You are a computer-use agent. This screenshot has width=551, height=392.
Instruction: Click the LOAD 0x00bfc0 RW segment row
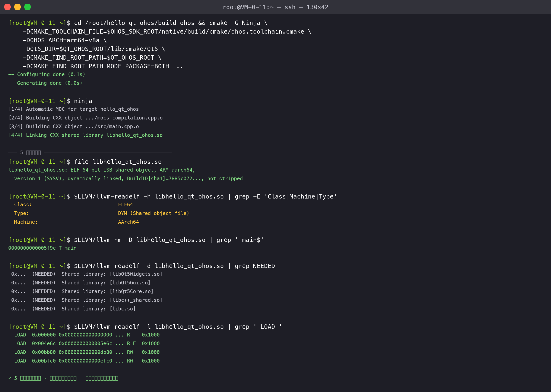click(87, 361)
